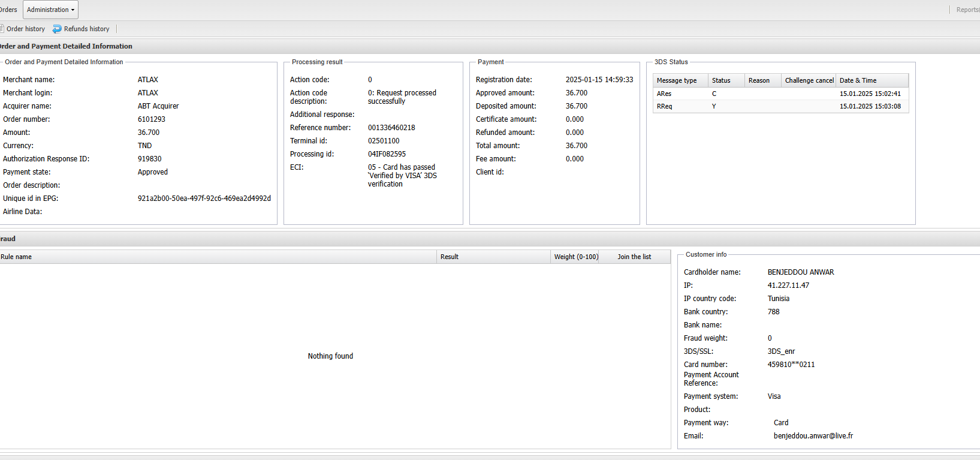Click the Rule name column header

point(17,257)
